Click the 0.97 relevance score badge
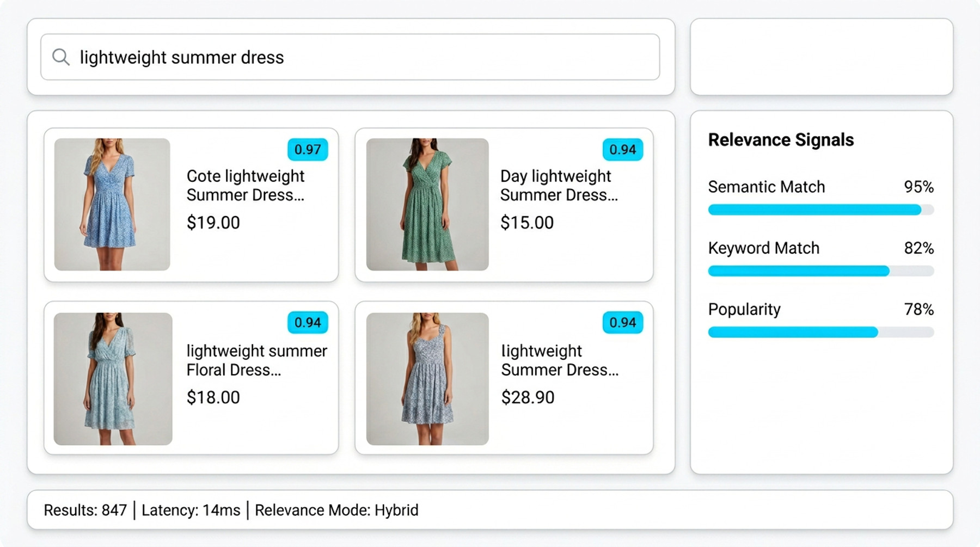 [308, 150]
